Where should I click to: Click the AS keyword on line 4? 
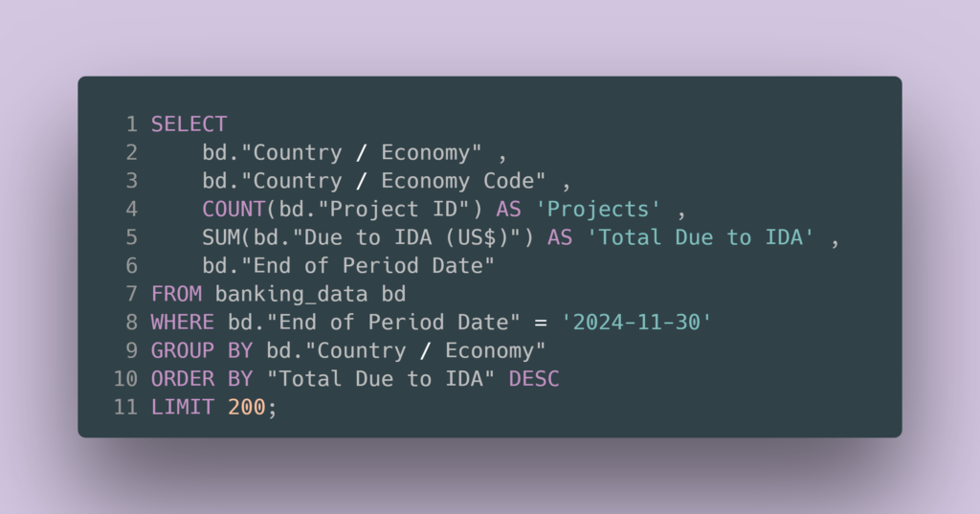click(x=508, y=209)
